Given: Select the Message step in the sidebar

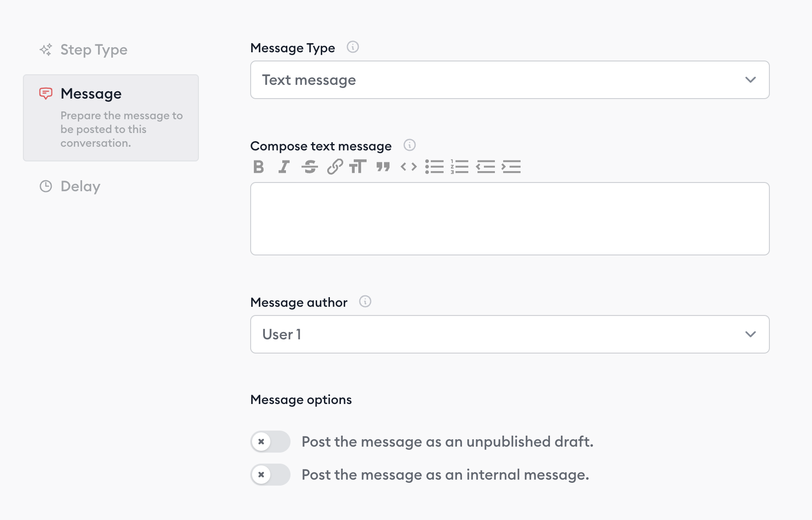Looking at the screenshot, I should point(111,117).
